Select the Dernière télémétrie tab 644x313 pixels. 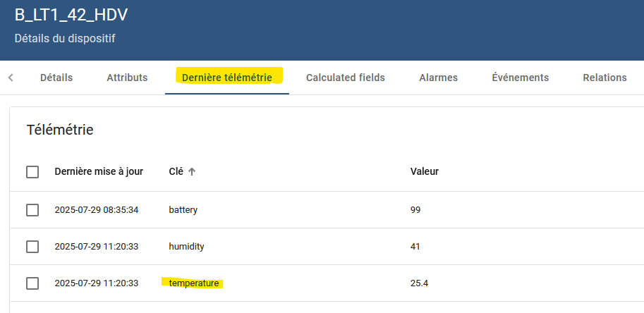227,78
